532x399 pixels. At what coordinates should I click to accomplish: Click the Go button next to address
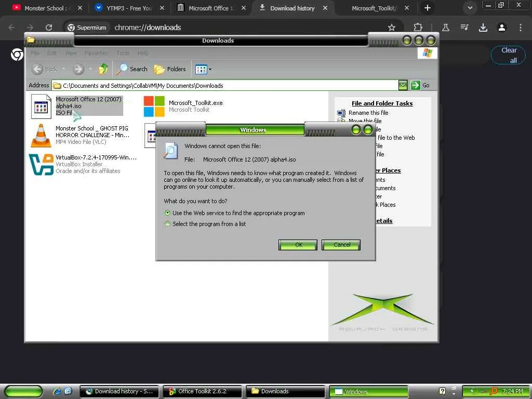click(x=420, y=85)
